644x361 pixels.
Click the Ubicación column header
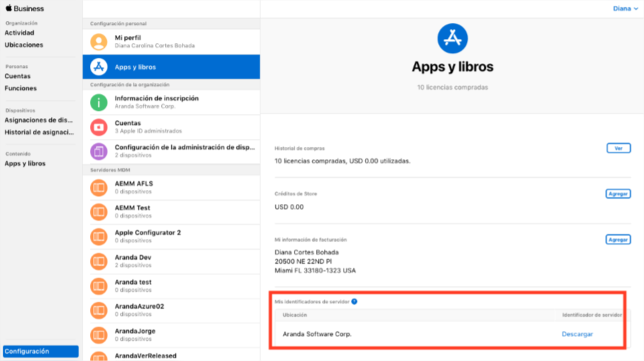click(294, 315)
